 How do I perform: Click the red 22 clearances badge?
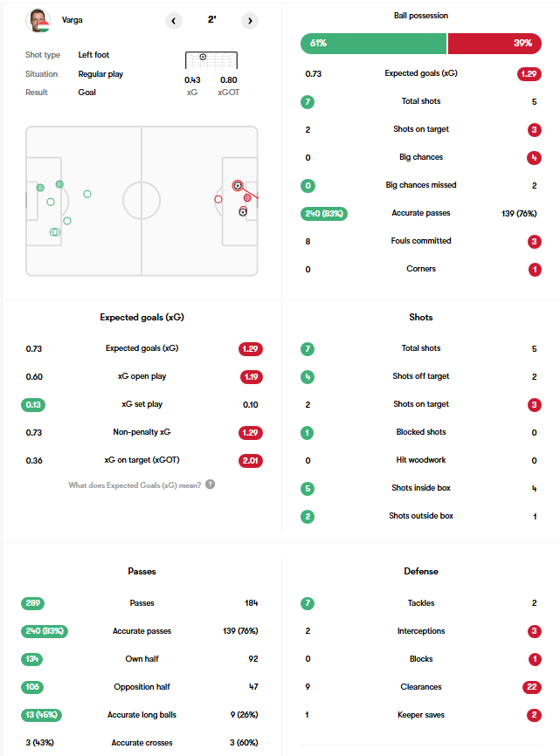[x=531, y=687]
